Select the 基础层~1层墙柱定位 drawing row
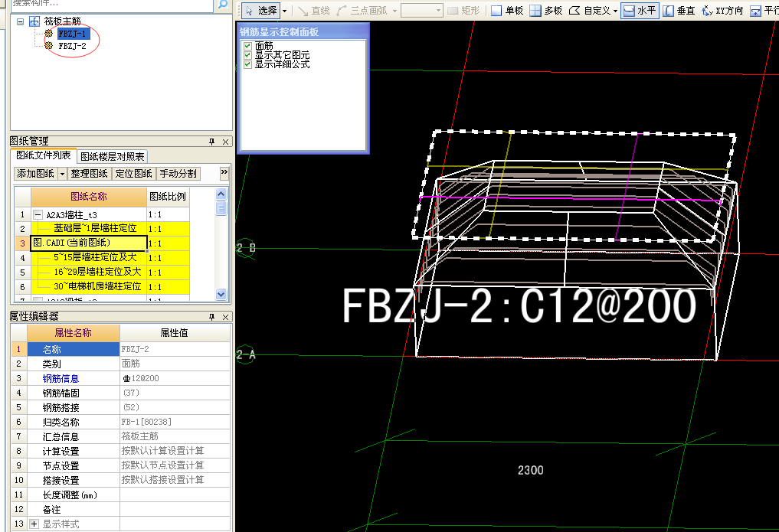779x532 pixels. click(x=89, y=229)
